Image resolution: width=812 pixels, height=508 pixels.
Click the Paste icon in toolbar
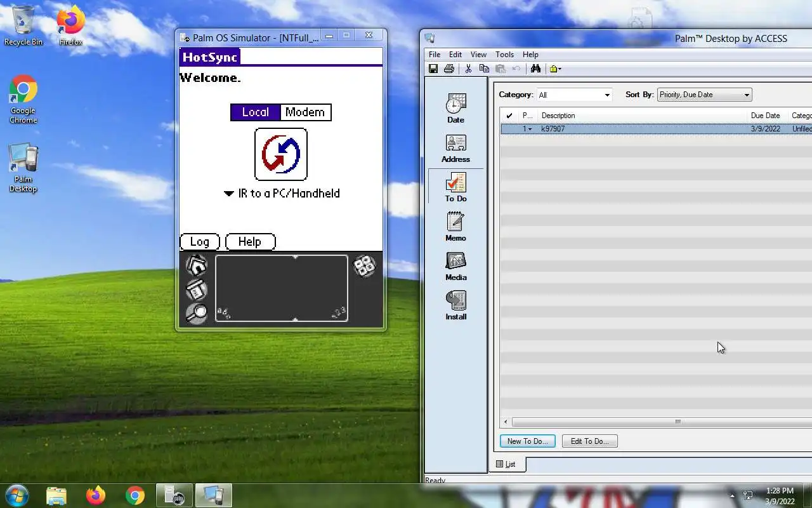pyautogui.click(x=500, y=69)
